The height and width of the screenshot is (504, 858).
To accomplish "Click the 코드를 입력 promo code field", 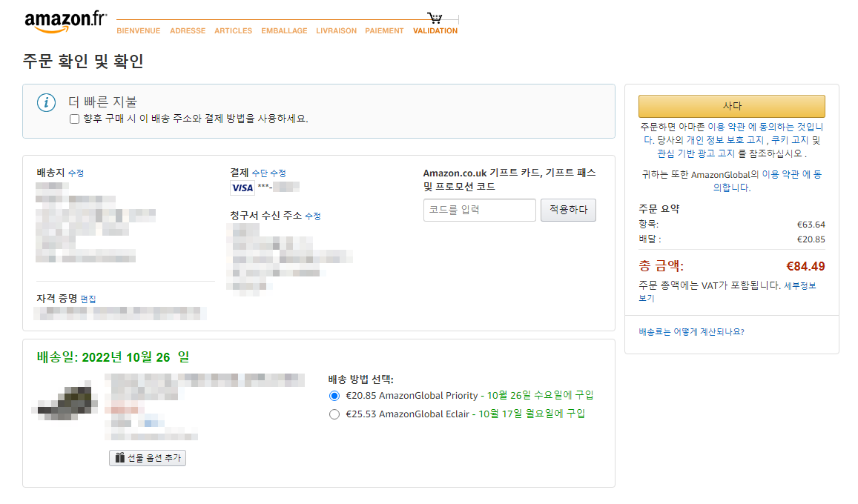I will [x=479, y=210].
